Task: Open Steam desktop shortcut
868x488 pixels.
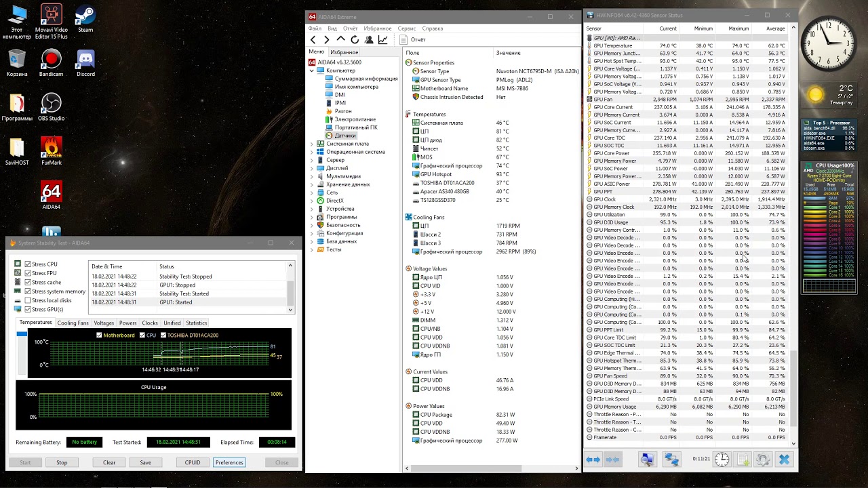Action: tap(85, 18)
